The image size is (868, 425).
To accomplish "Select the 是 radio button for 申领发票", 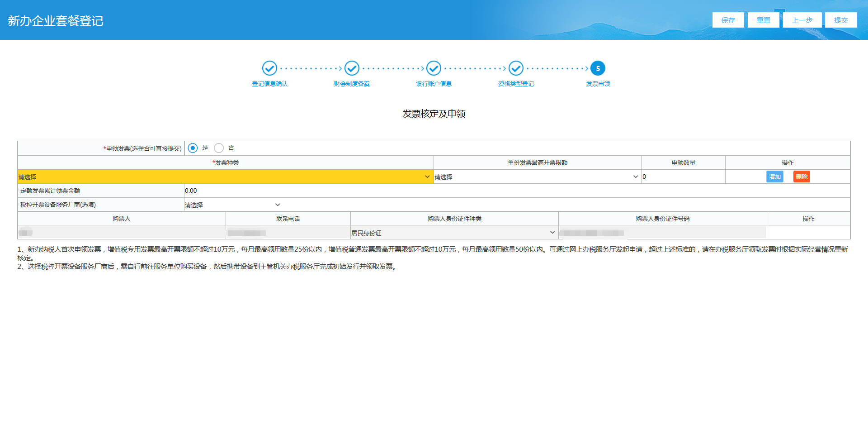I will (x=193, y=148).
